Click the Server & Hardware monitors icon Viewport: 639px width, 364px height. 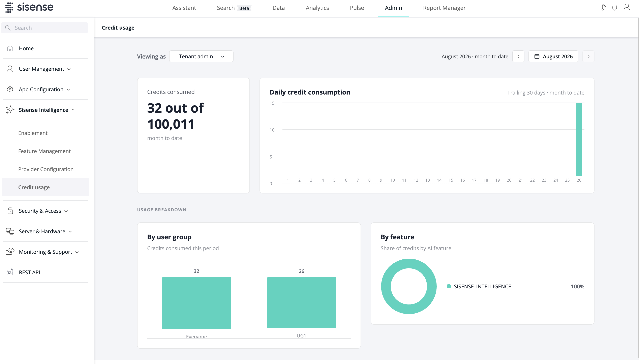pos(10,231)
